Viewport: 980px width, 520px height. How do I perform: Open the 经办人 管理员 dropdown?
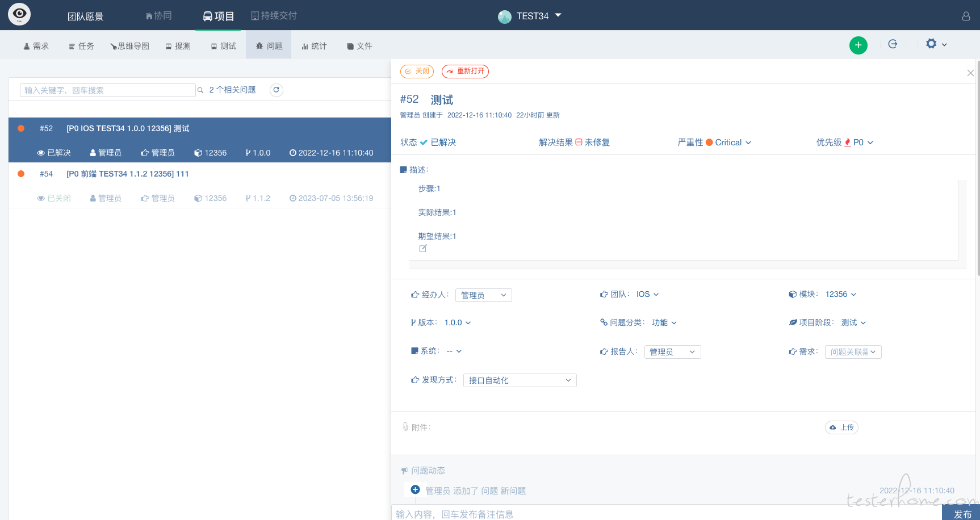(x=484, y=295)
